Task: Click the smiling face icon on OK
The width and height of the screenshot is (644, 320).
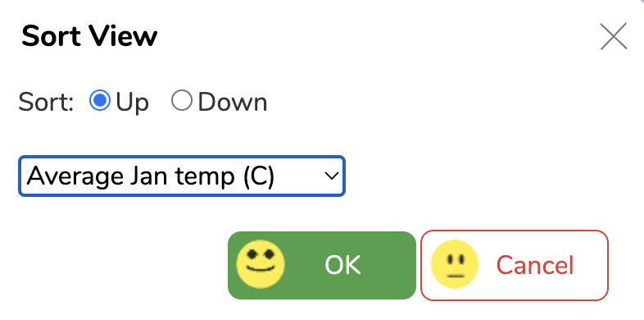Action: coord(261,264)
